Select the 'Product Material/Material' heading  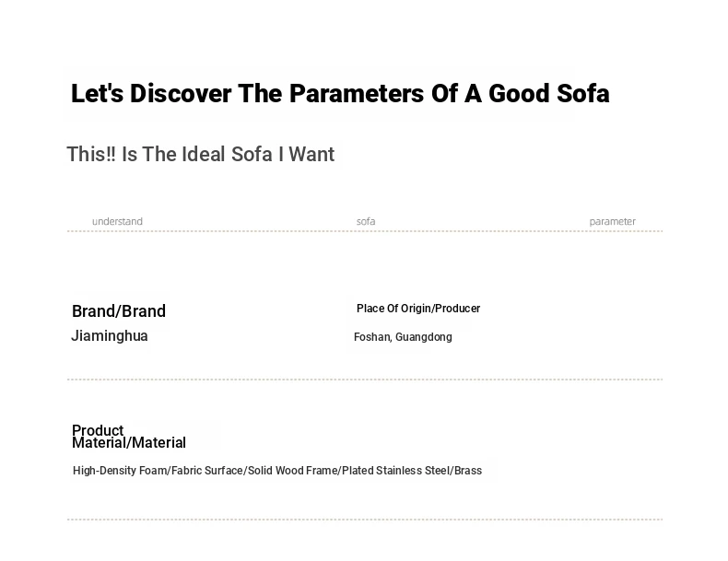pos(129,436)
